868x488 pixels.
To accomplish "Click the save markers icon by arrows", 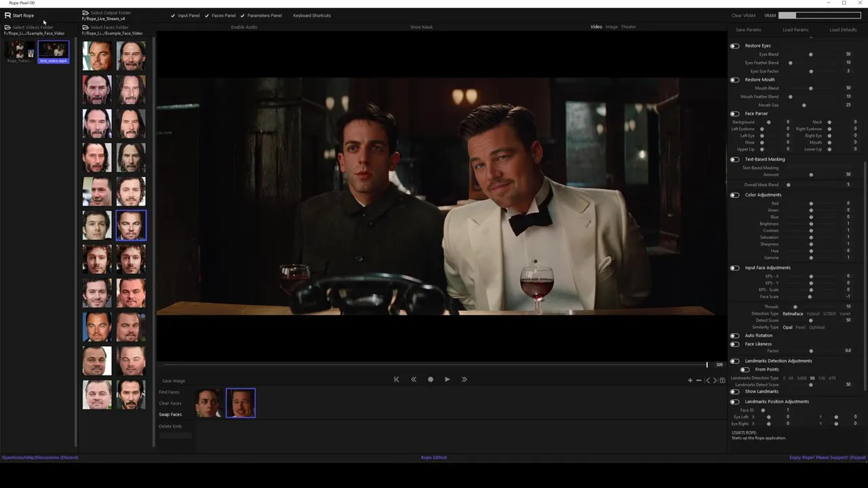I will (722, 380).
